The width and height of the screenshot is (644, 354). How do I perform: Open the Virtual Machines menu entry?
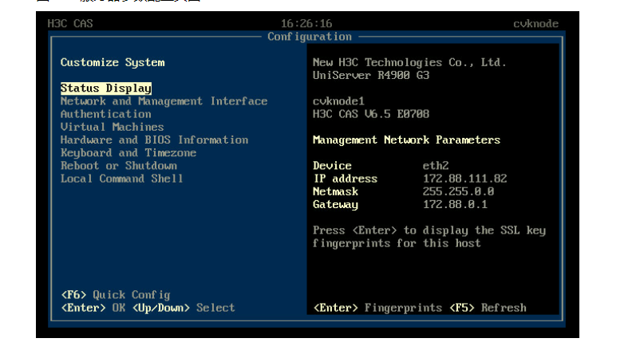point(112,127)
